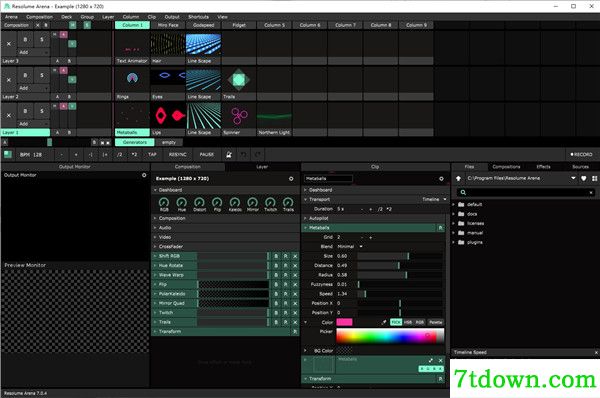Expand the Metaballs preview panel
This screenshot has width=600, height=398.
click(x=431, y=360)
